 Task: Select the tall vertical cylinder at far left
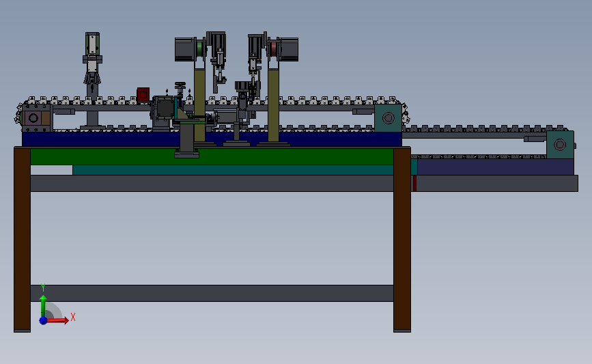[92, 79]
